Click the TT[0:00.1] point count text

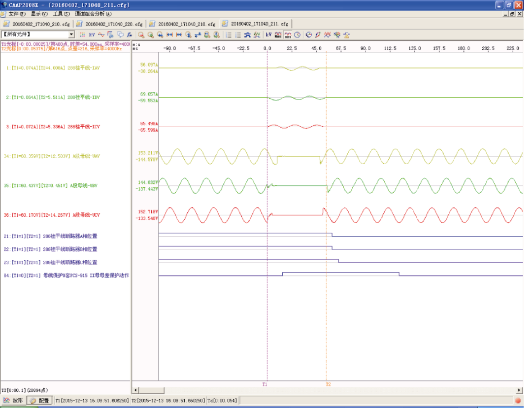click(25, 390)
